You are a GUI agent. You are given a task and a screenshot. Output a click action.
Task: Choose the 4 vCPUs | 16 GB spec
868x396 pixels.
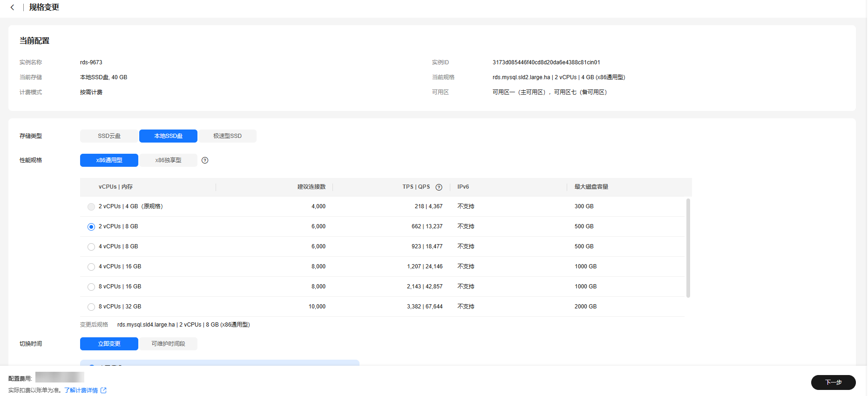point(91,267)
